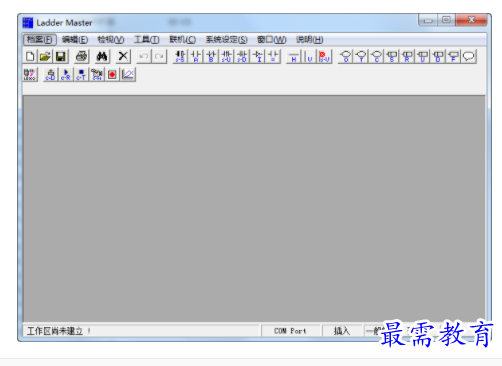
Task: Open the 联机(C) connect menu
Action: 182,40
